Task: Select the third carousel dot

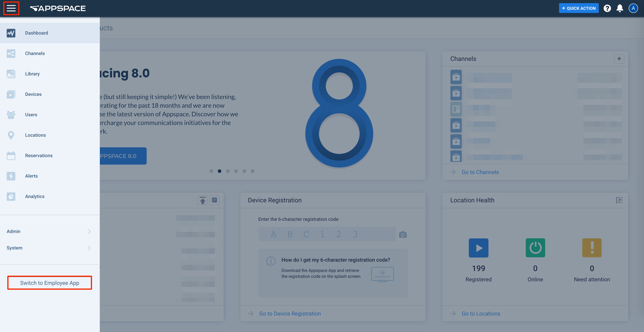Action: pos(228,171)
